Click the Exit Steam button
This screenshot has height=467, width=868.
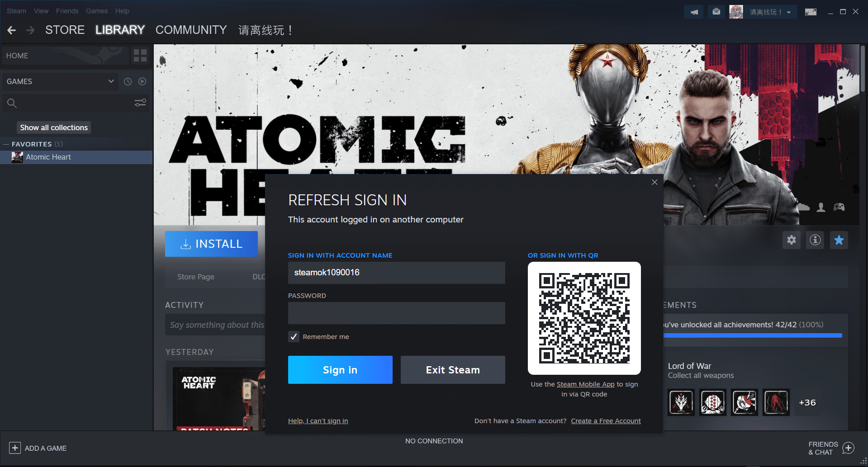453,370
